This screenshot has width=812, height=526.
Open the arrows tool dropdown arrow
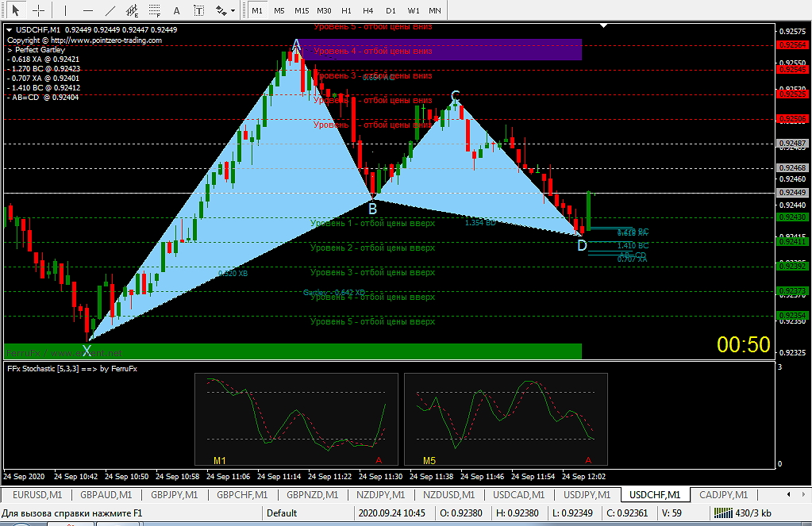[x=233, y=10]
